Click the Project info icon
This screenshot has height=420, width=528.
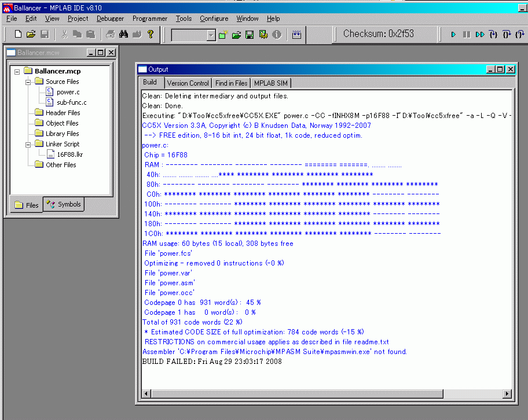277,34
